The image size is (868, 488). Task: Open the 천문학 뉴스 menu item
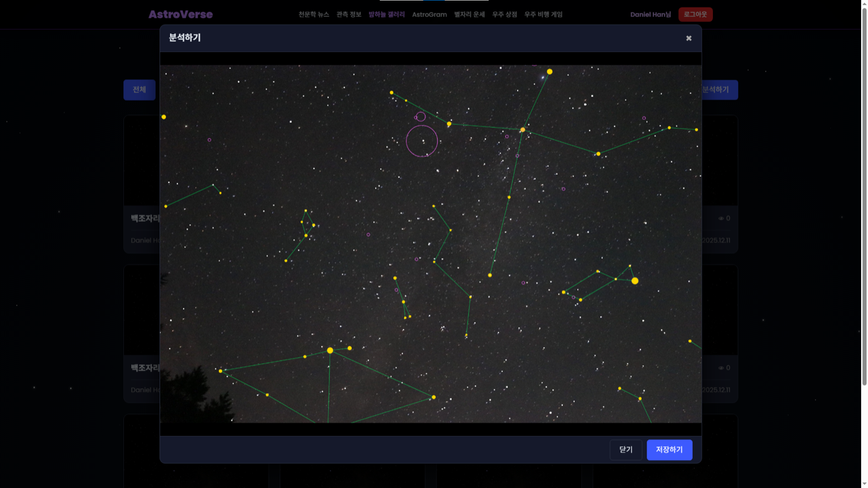tap(314, 14)
